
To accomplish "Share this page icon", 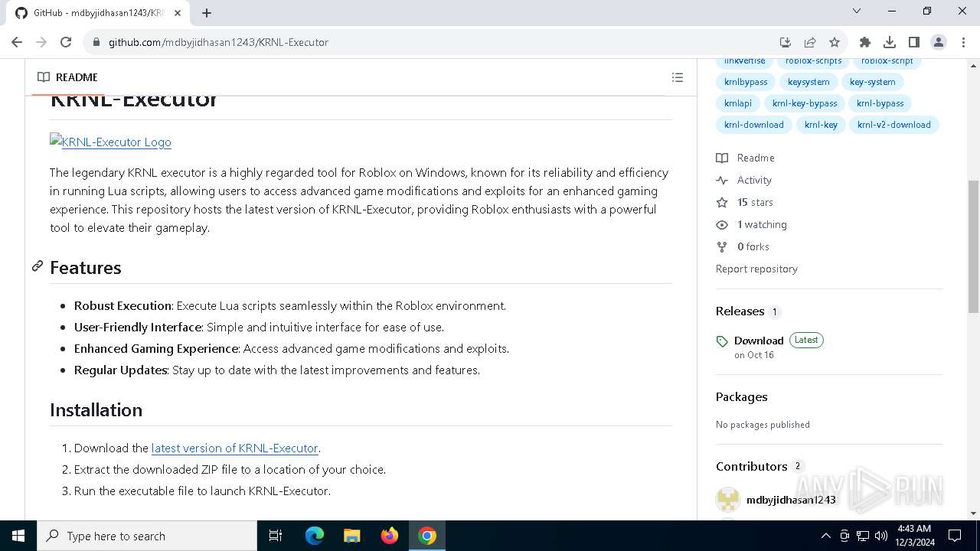I will click(809, 42).
